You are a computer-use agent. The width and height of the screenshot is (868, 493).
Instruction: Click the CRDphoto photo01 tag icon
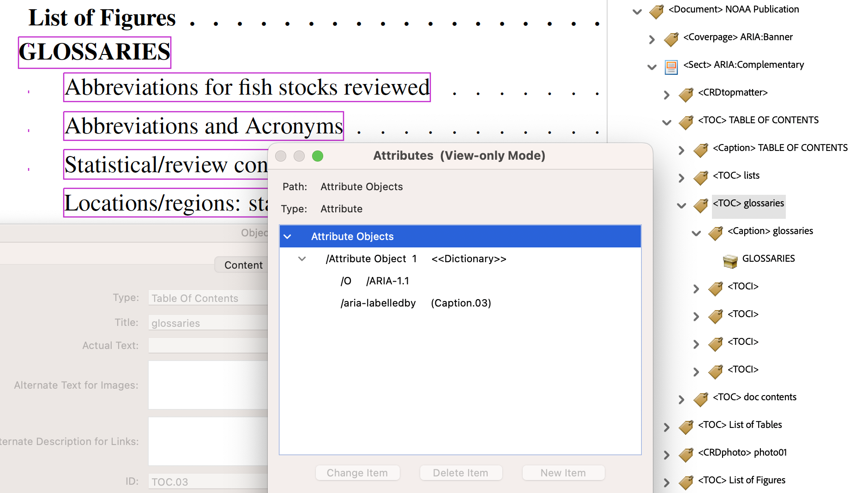tap(686, 455)
